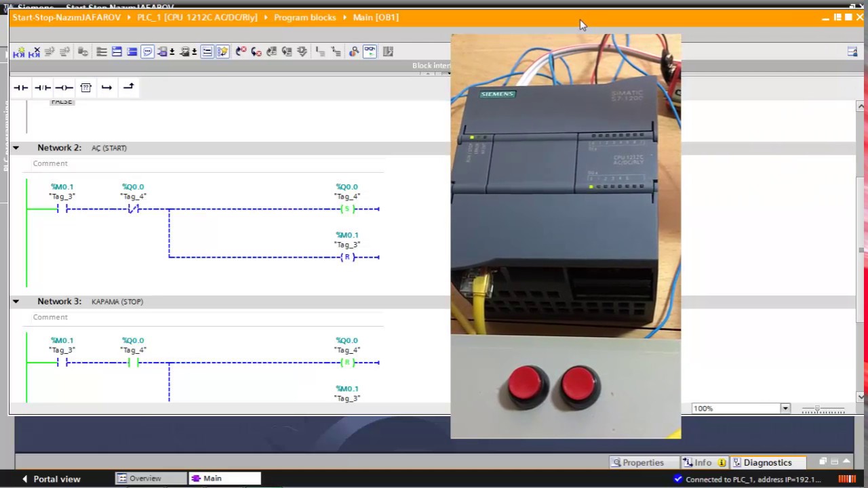Select Tag_3 open contact in Network 2
Image resolution: width=868 pixels, height=488 pixels.
[62, 209]
